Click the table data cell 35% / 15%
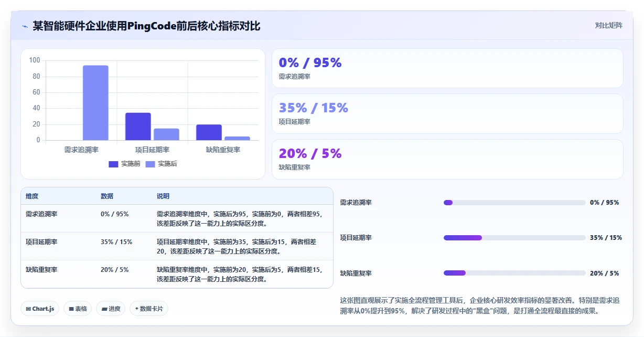 (x=116, y=242)
